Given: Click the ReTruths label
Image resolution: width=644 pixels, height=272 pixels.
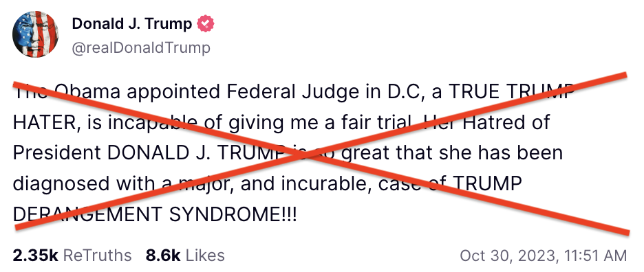Looking at the screenshot, I should [97, 256].
